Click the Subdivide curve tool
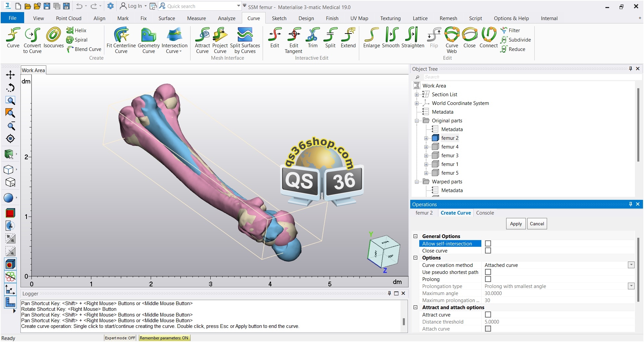The width and height of the screenshot is (644, 342). (x=516, y=40)
